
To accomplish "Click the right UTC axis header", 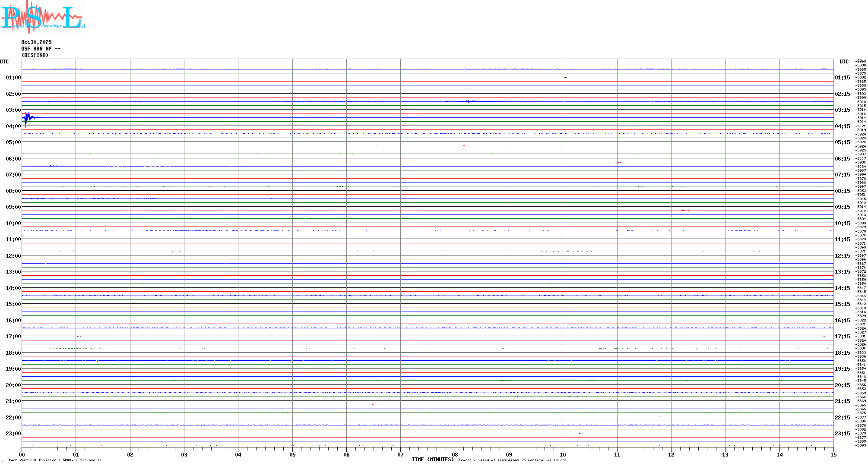I will click(844, 62).
